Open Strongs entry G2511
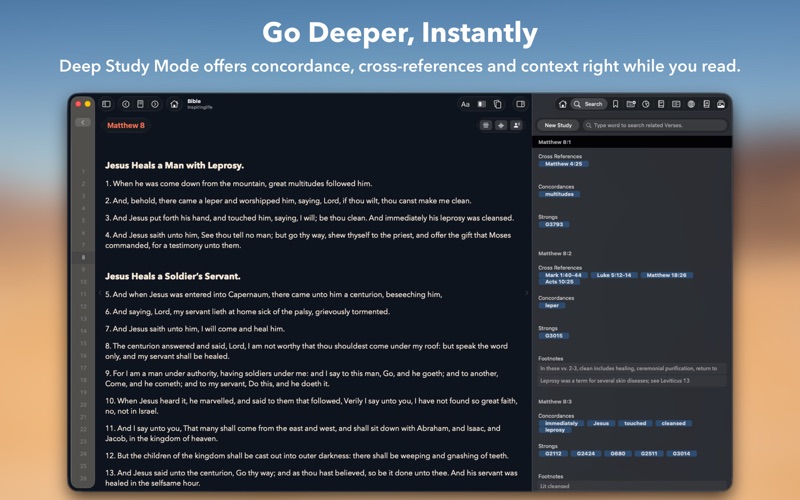Viewport: 800px width, 500px height. pyautogui.click(x=649, y=453)
